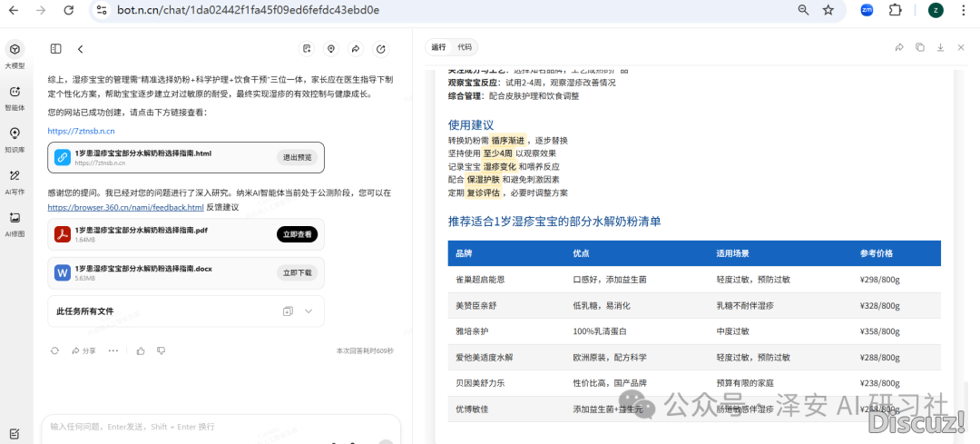The height and width of the screenshot is (444, 980).
Task: Click the 品牌 table column header
Action: pos(464,253)
